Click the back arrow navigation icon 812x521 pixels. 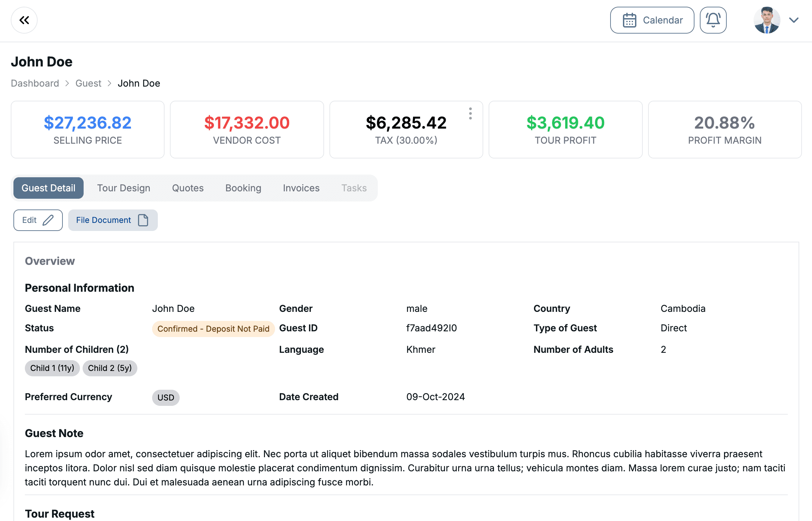point(24,20)
